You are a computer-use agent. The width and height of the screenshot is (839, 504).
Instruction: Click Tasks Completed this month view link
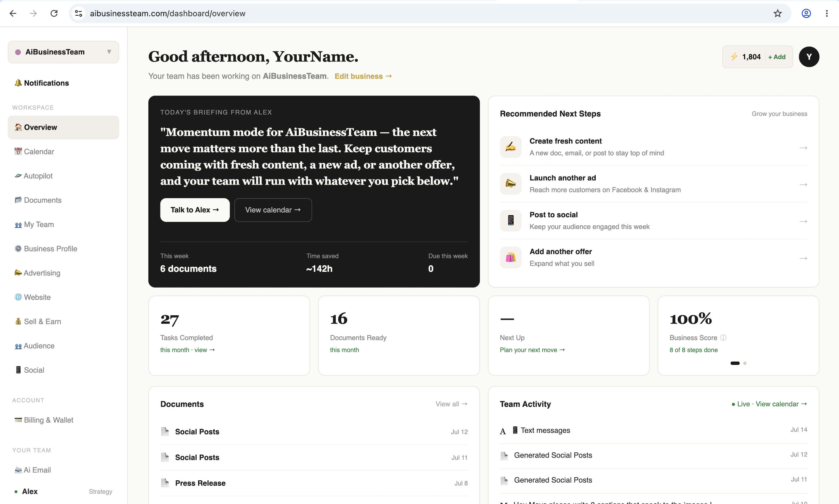point(188,350)
